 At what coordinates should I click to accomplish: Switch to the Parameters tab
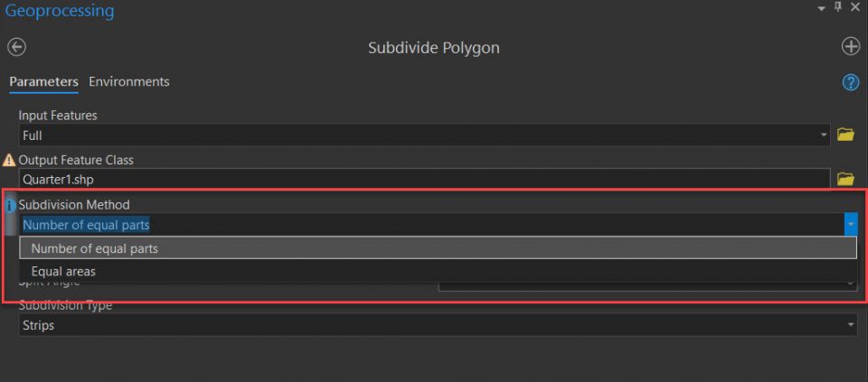point(43,81)
